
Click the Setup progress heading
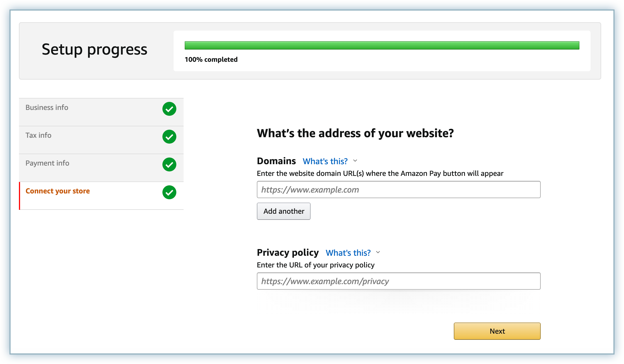pos(94,50)
